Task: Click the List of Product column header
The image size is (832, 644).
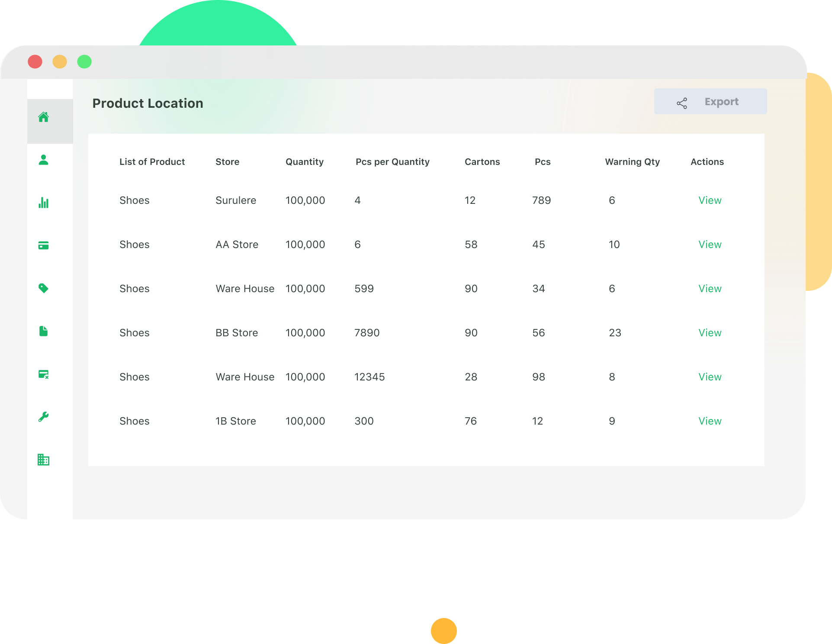Action: pyautogui.click(x=152, y=162)
